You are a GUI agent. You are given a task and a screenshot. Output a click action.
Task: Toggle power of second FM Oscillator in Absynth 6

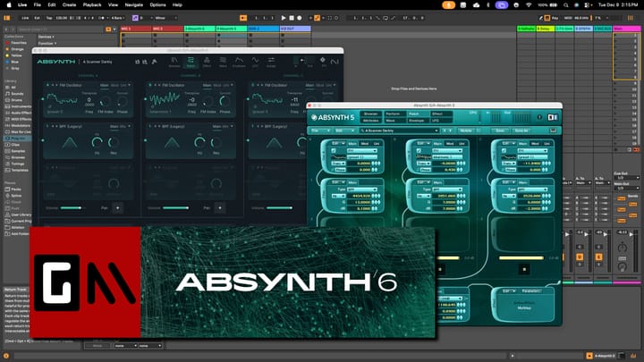[150, 85]
